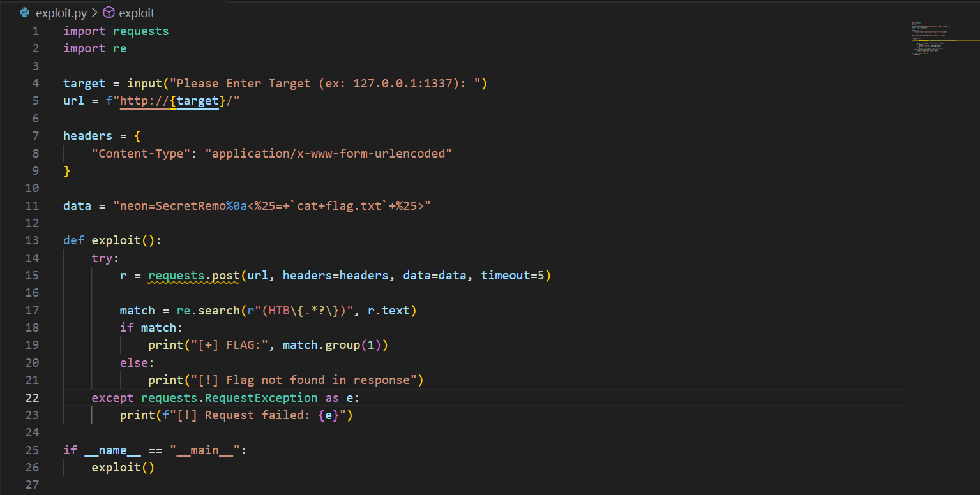980x495 pixels.
Task: Click the breadcrumb chevron separator
Action: 94,13
